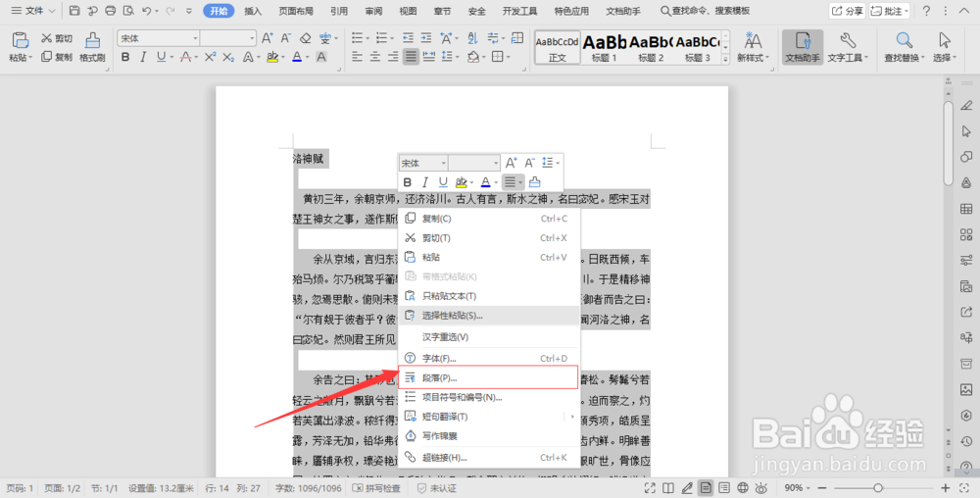Click the align left icon in ribbon
The image size is (980, 498).
coord(357,57)
